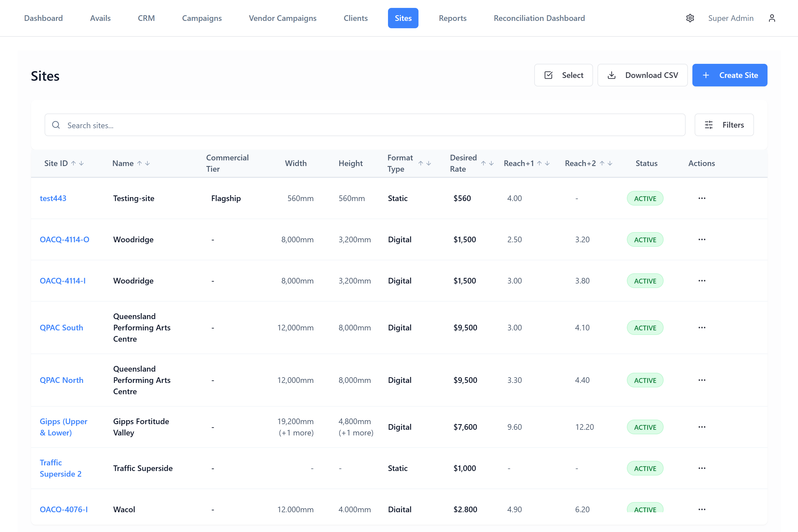798x532 pixels.
Task: Go to the Campaigns tab
Action: click(x=202, y=18)
